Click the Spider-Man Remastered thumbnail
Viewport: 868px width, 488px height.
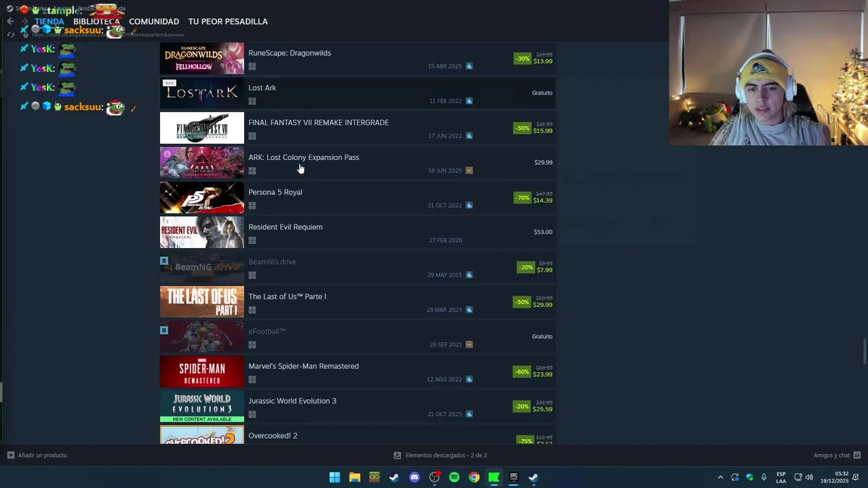(202, 371)
